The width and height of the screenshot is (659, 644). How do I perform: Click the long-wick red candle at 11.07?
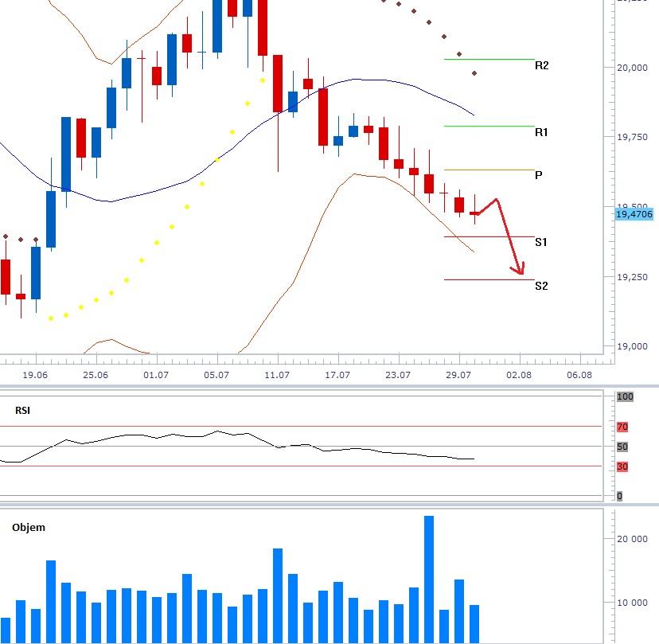[278, 84]
